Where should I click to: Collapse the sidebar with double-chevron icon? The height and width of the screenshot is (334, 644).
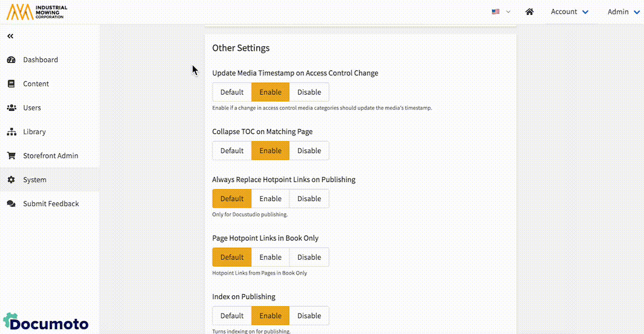[x=11, y=36]
